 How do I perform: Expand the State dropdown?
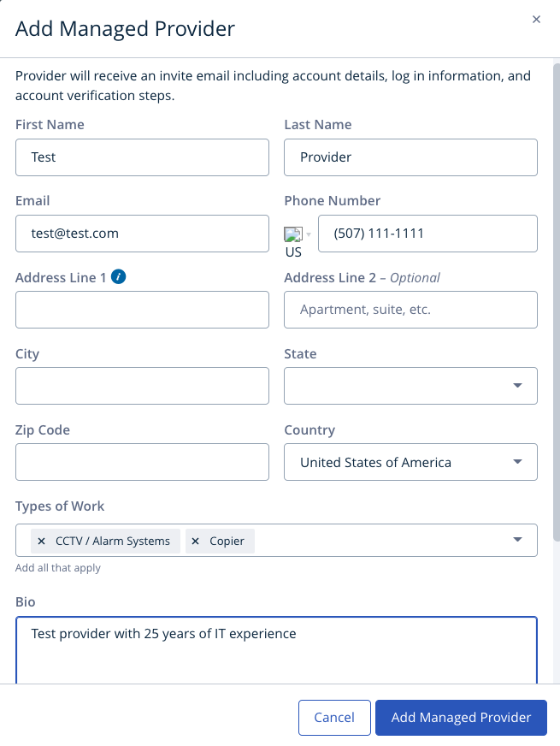(x=517, y=386)
